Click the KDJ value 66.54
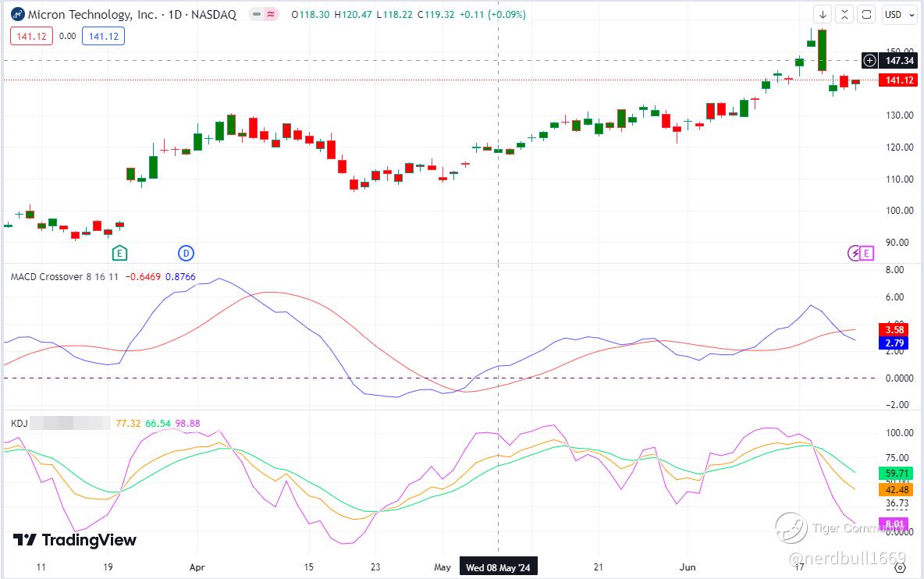Screen dimensions: 924x579 coord(158,424)
